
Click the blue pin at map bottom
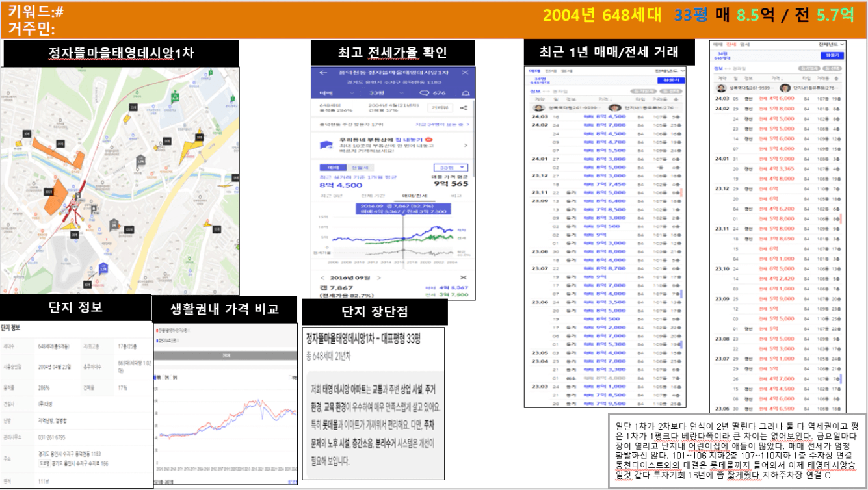tap(103, 268)
